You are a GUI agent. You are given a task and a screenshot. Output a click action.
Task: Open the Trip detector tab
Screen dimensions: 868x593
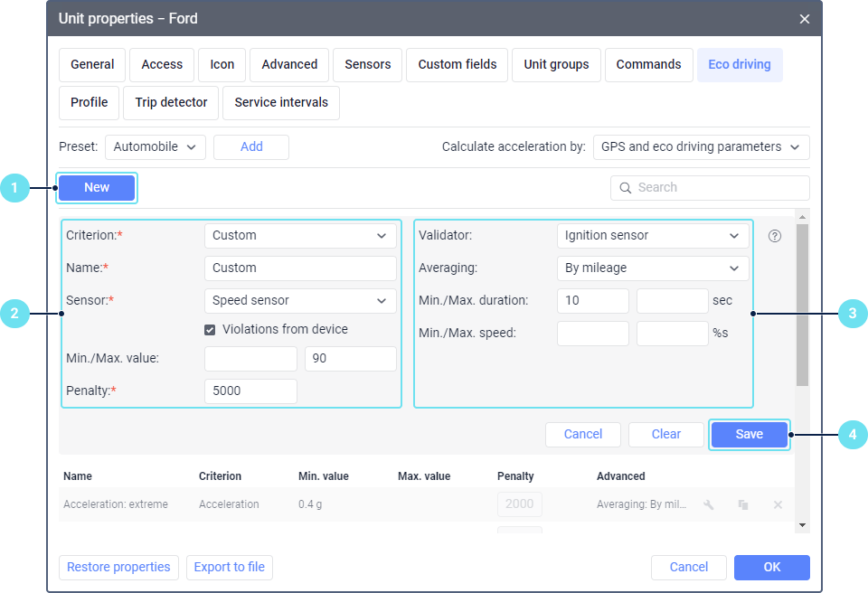[172, 103]
